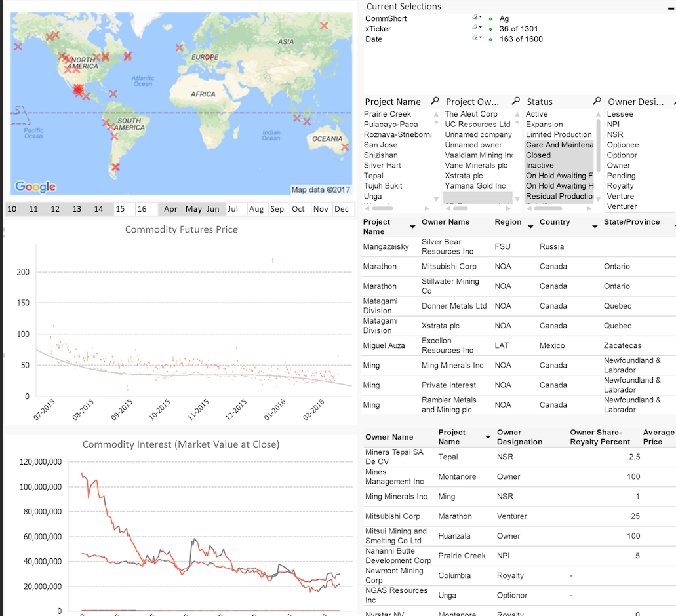The image size is (676, 616).
Task: Click the Owner Designation column header
Action: (519, 437)
